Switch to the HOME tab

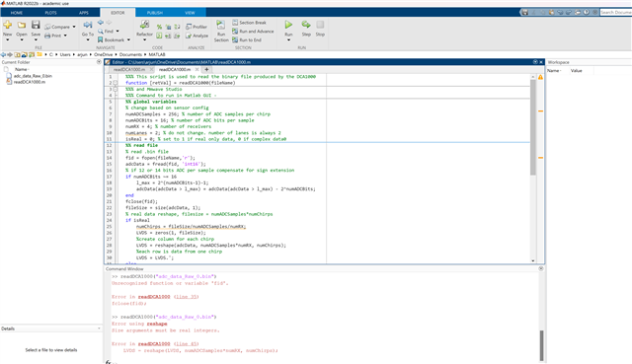(17, 13)
